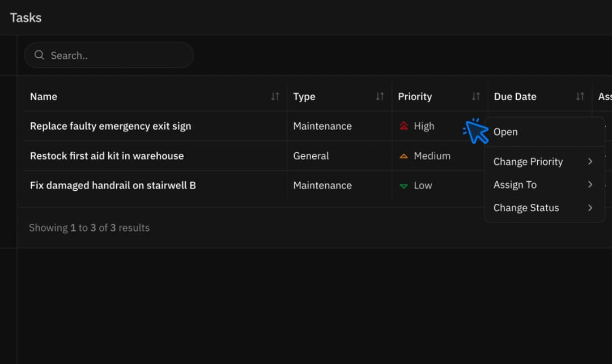
Task: Expand the Change Status submenu
Action: tap(590, 208)
